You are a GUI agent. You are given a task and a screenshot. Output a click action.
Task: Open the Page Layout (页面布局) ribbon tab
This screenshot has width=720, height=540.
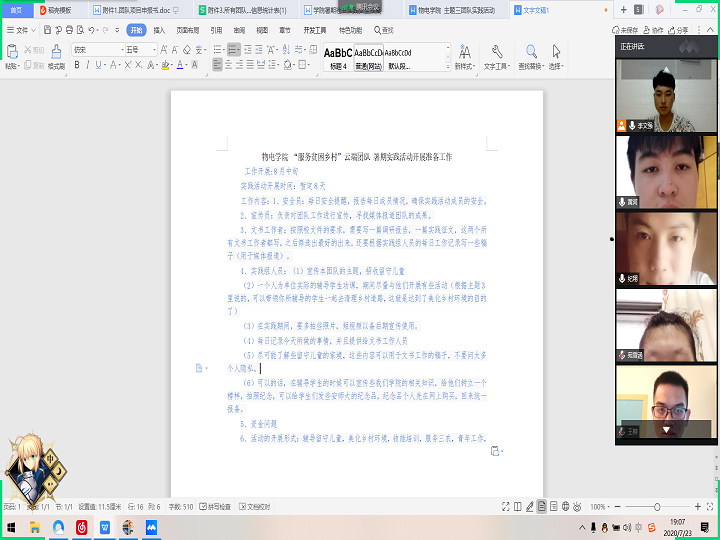(x=187, y=30)
